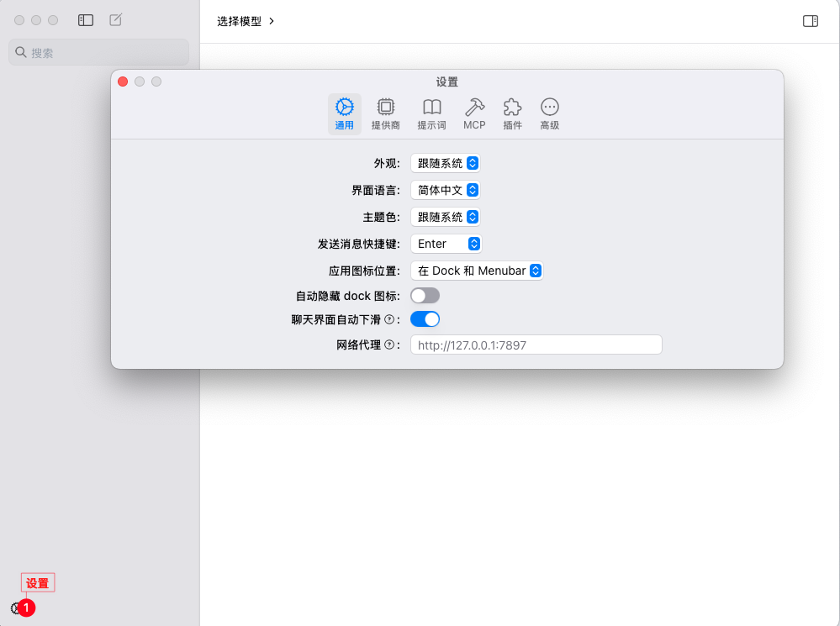
Task: Open the 界面语言 language dropdown
Action: [445, 190]
